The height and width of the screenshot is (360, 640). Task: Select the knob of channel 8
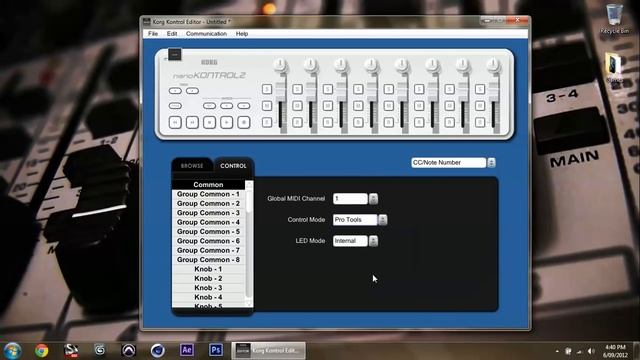[493, 64]
